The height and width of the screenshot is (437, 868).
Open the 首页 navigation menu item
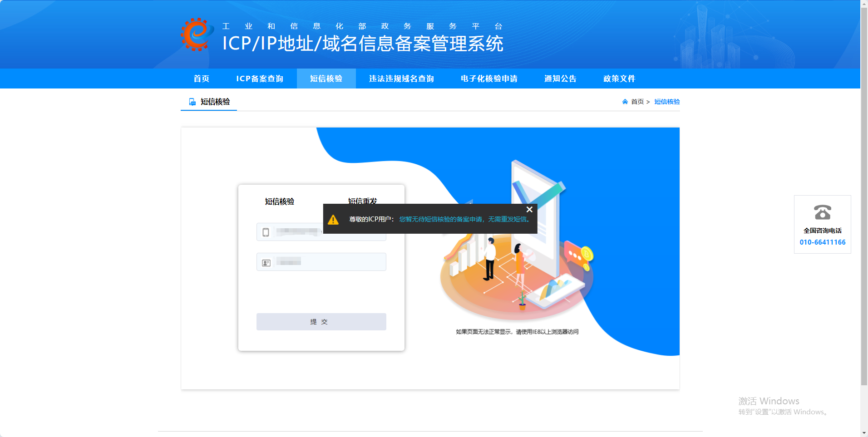202,79
